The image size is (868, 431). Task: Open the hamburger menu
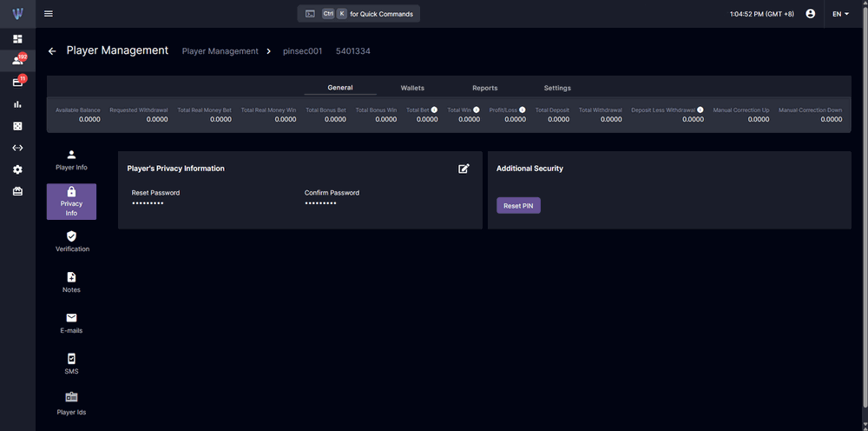pyautogui.click(x=48, y=13)
